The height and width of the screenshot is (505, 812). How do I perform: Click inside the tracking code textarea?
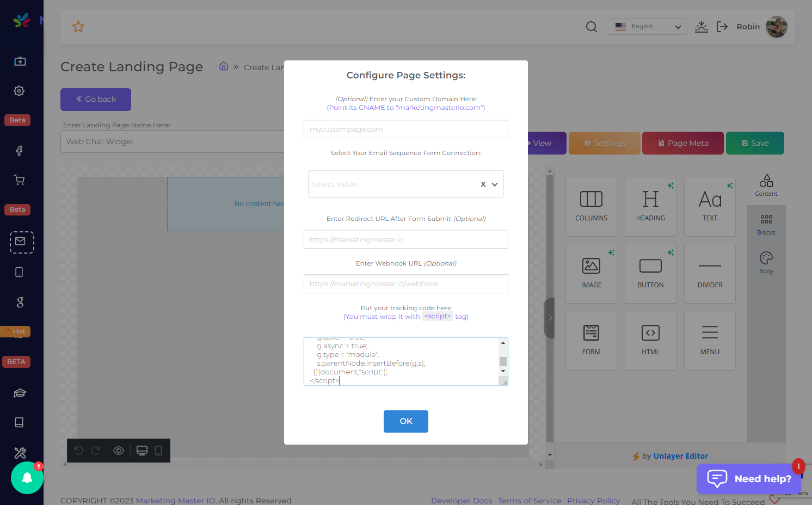tap(401, 361)
